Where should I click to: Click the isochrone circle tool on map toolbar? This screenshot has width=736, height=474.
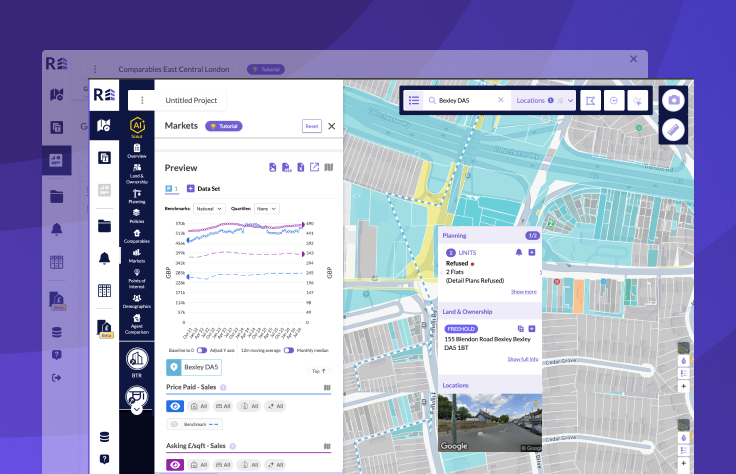(613, 100)
